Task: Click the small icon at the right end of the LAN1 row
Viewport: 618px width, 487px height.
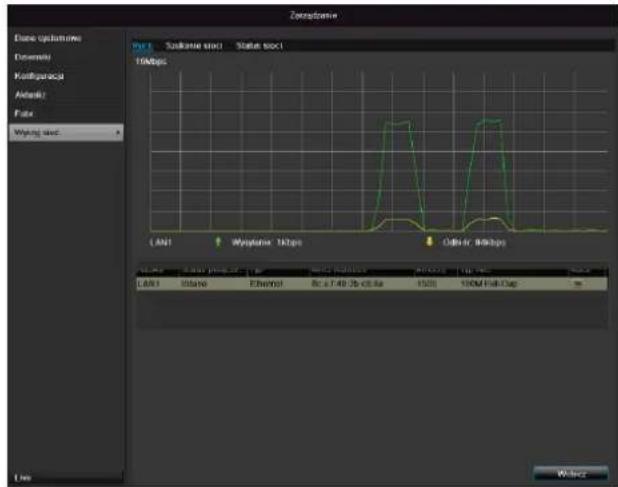Action: click(578, 283)
